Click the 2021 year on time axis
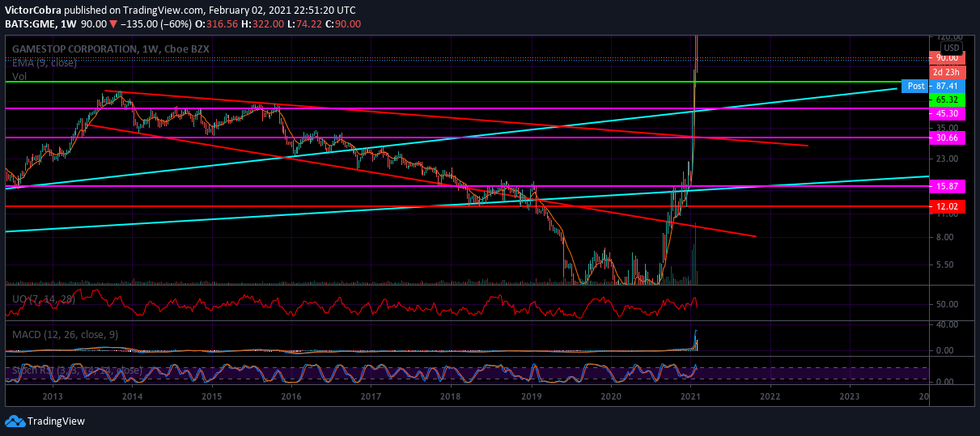Screen dimensions: 980x436 pyautogui.click(x=690, y=397)
